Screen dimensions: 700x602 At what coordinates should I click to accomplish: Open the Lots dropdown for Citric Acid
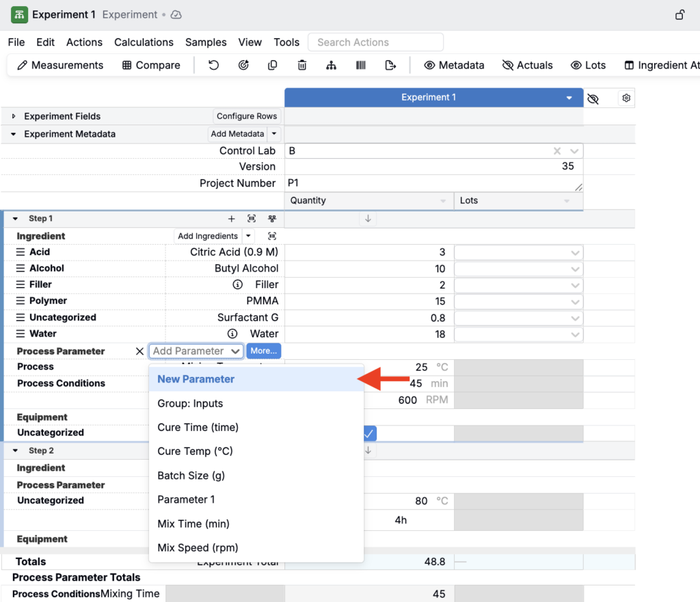[x=518, y=252]
